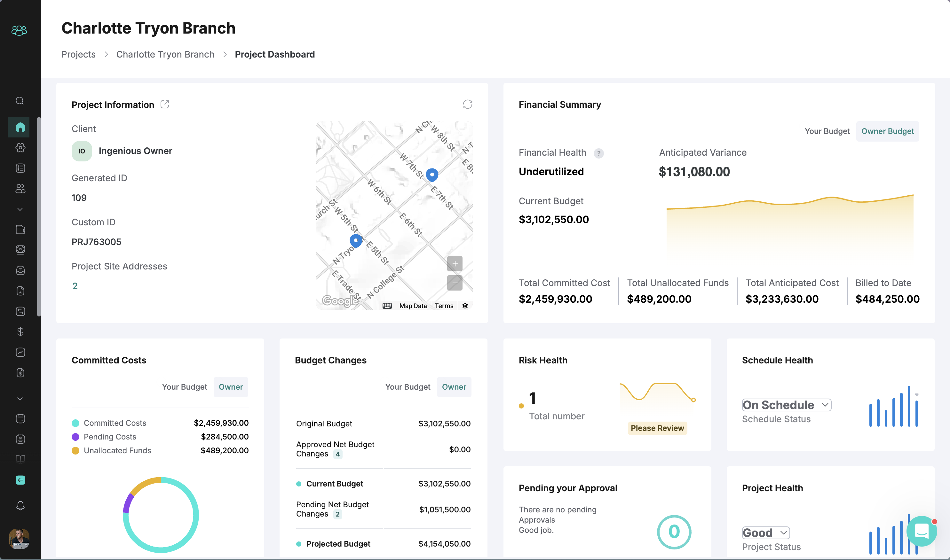This screenshot has width=950, height=560.
Task: Open Project Information external link icon
Action: [165, 104]
